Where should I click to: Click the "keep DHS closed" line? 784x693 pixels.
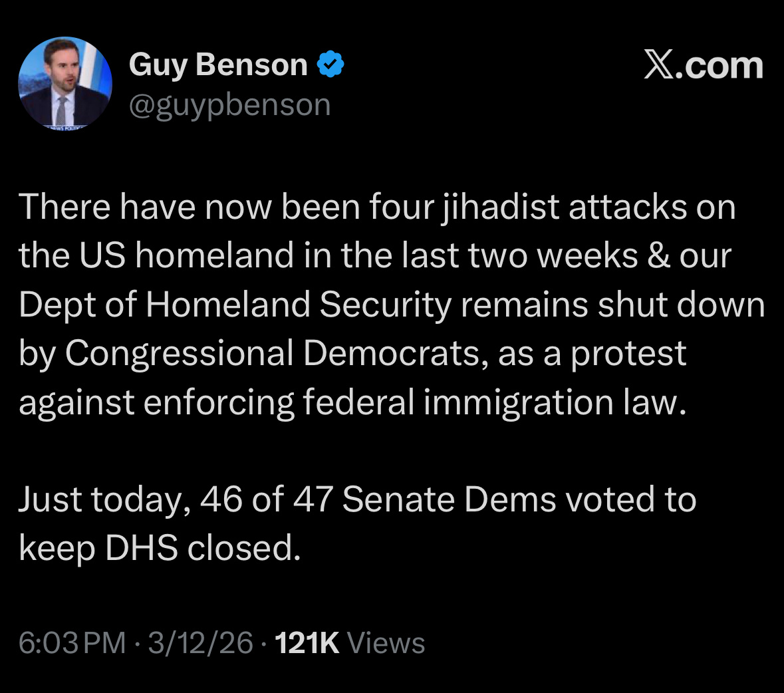[160, 548]
